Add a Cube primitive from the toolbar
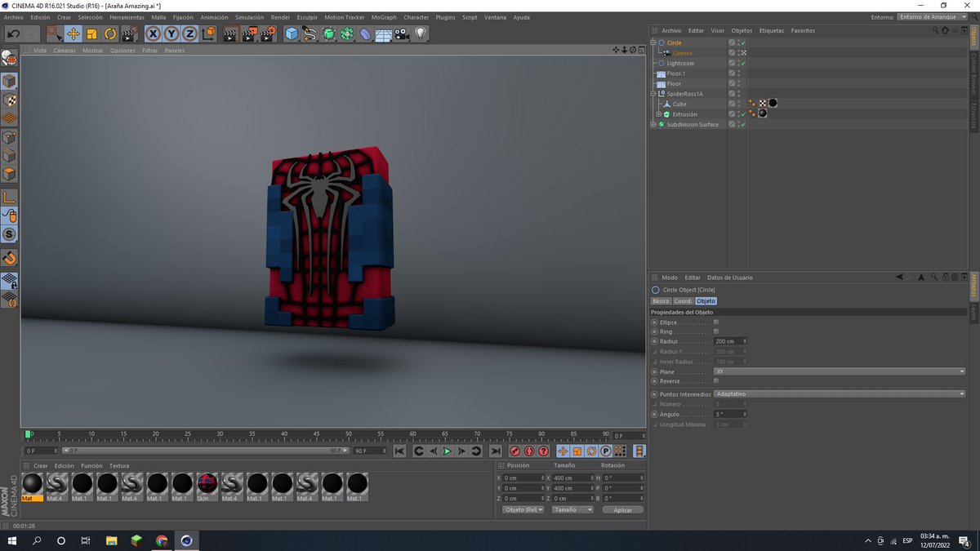980x551 pixels. click(292, 33)
